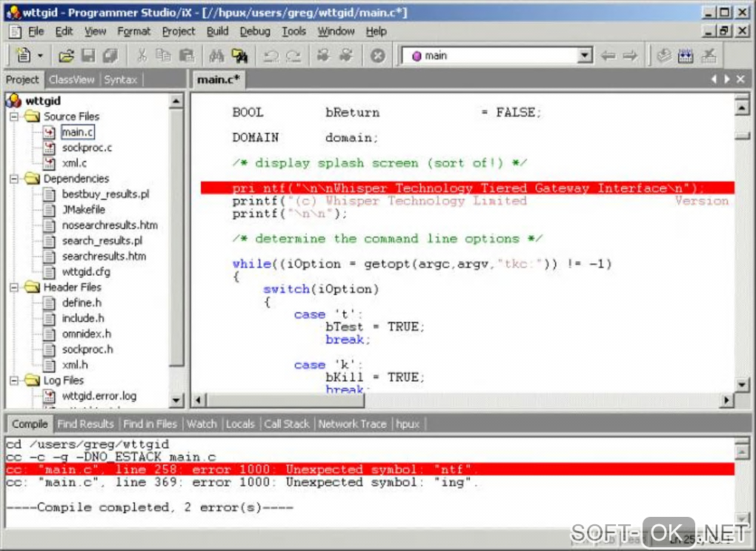Click the Save toolbar icon
The height and width of the screenshot is (551, 756).
click(88, 56)
